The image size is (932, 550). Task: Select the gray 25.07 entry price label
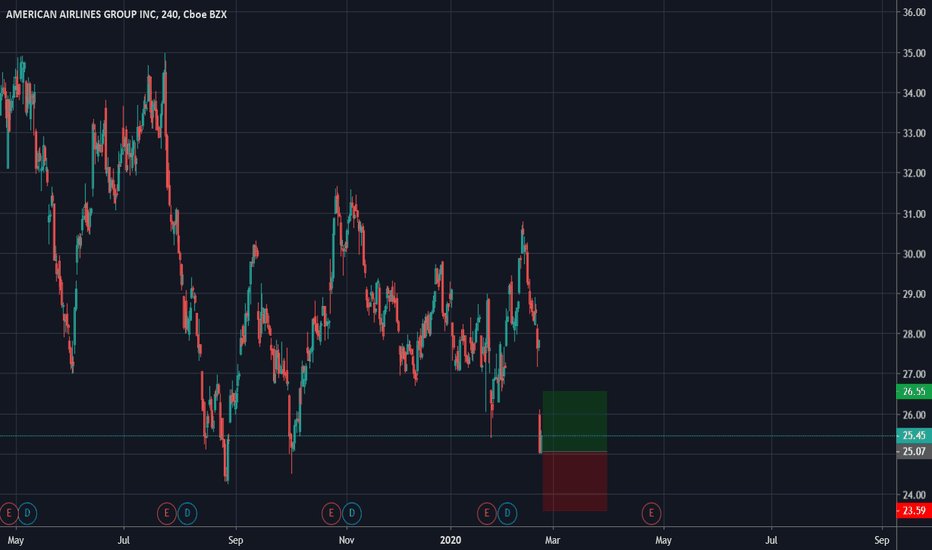coord(914,451)
